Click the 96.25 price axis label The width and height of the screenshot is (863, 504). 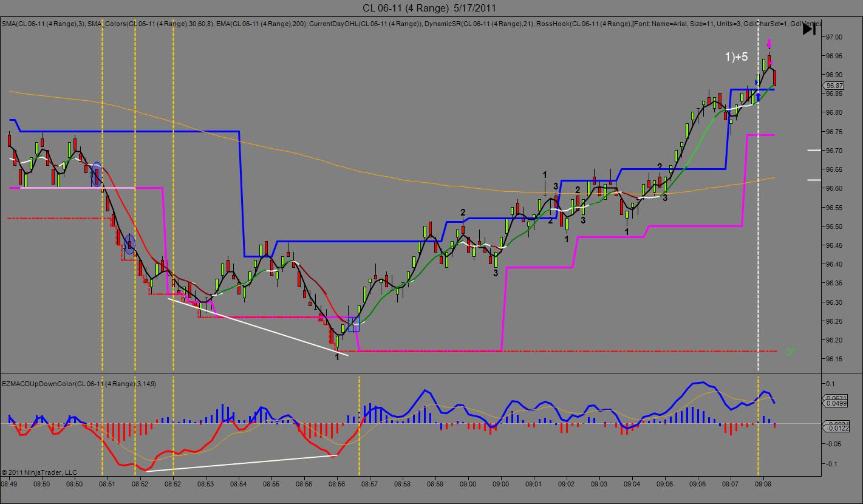coord(834,321)
